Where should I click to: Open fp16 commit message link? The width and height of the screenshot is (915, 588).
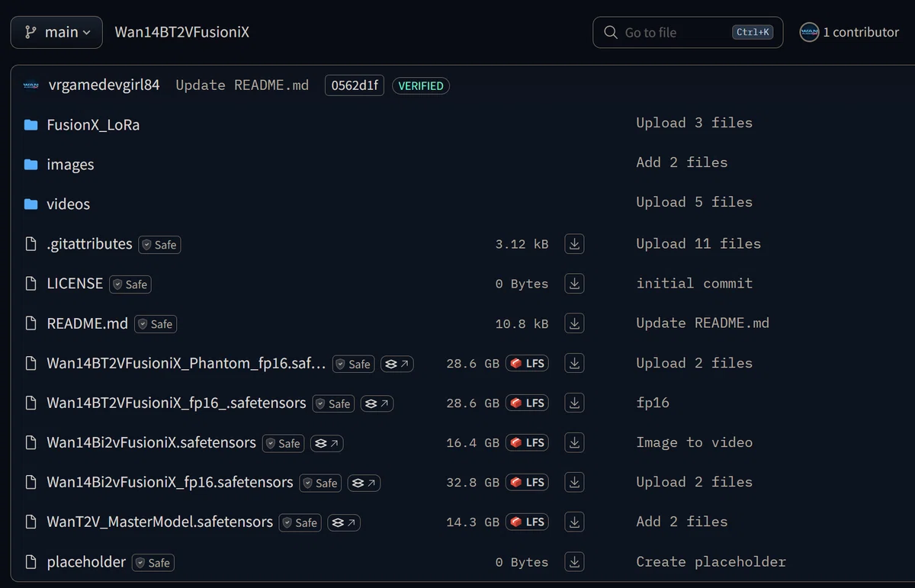click(653, 403)
